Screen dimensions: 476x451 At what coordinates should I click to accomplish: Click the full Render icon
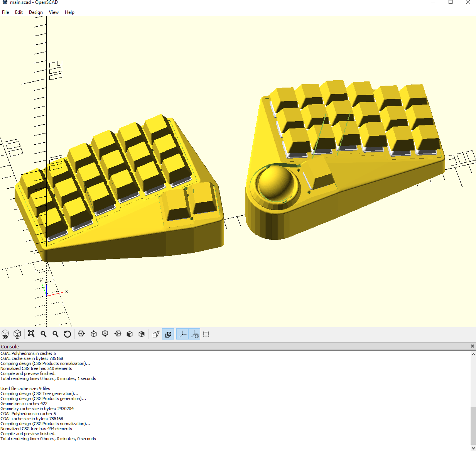point(17,334)
